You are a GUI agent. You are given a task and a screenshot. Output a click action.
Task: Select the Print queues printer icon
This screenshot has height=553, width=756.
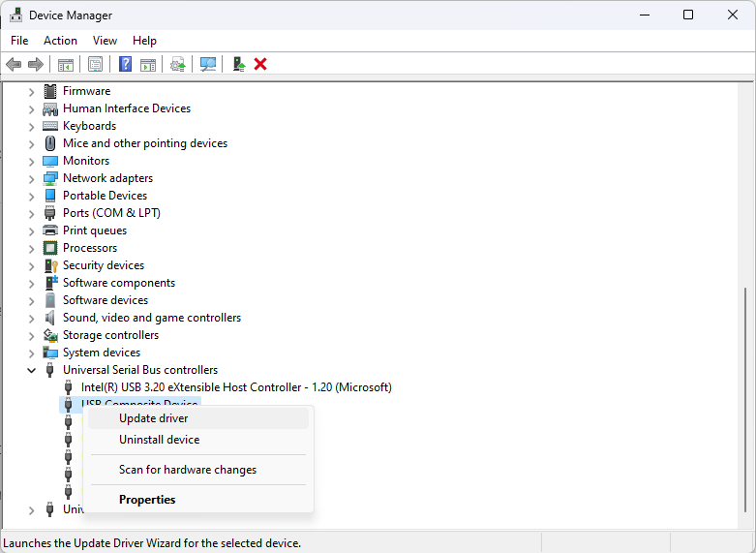[50, 230]
